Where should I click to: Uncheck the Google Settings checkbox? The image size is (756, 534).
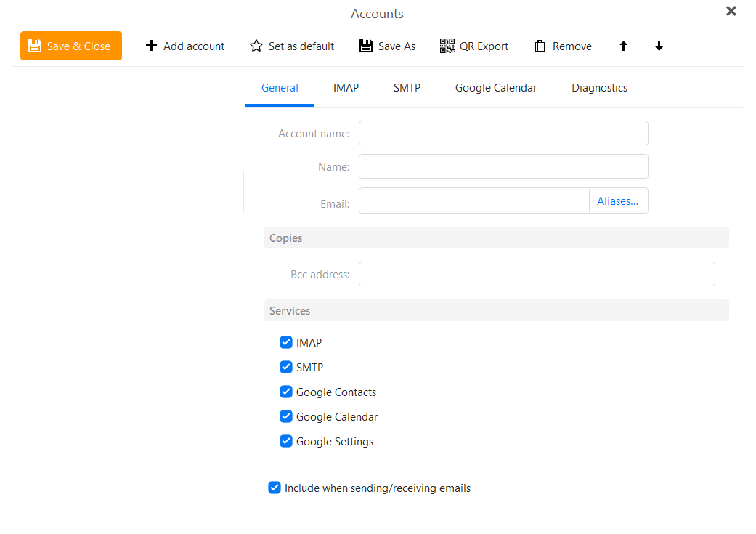click(x=286, y=441)
